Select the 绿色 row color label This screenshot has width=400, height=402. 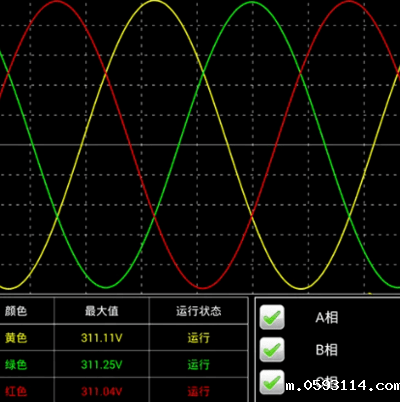click(16, 364)
